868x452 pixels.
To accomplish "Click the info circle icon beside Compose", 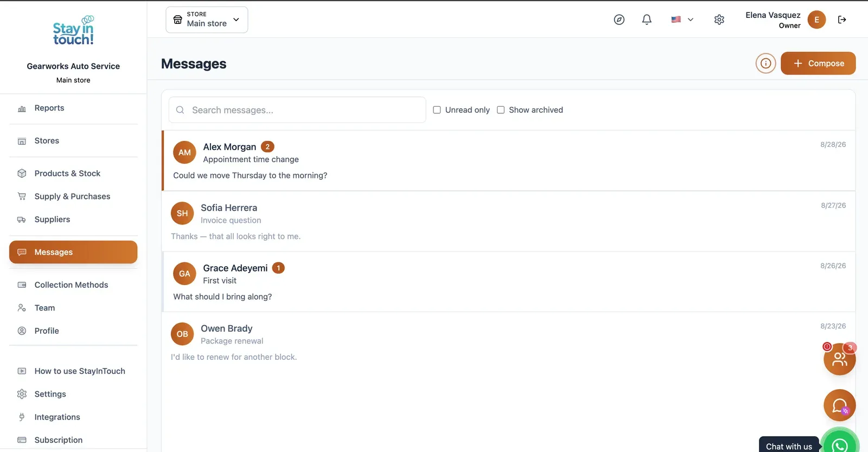I will click(765, 63).
